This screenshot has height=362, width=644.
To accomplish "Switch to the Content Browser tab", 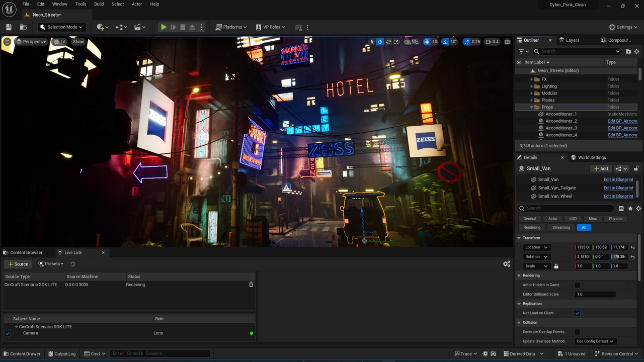I will coord(23,252).
